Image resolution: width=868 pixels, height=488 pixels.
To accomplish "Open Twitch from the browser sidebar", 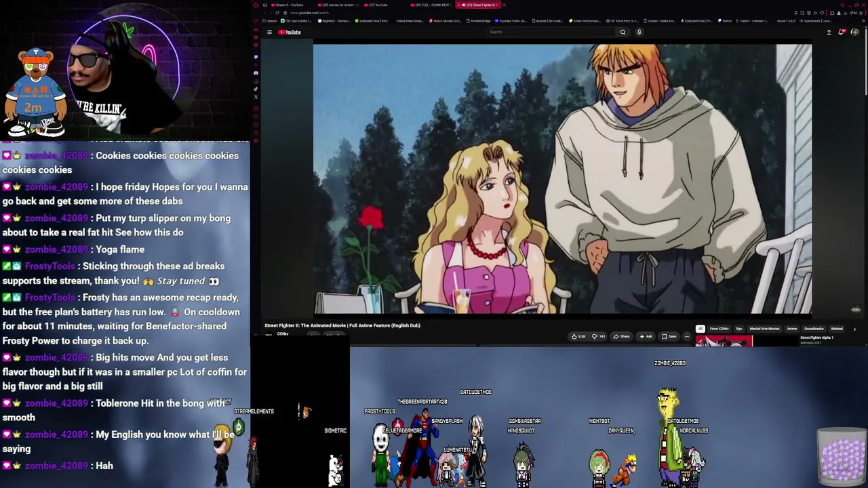I will (x=256, y=57).
